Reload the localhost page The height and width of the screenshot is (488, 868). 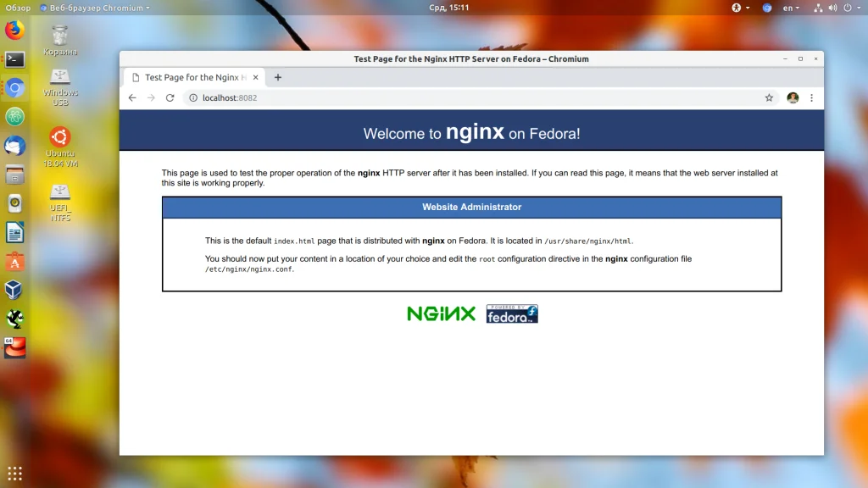point(170,98)
